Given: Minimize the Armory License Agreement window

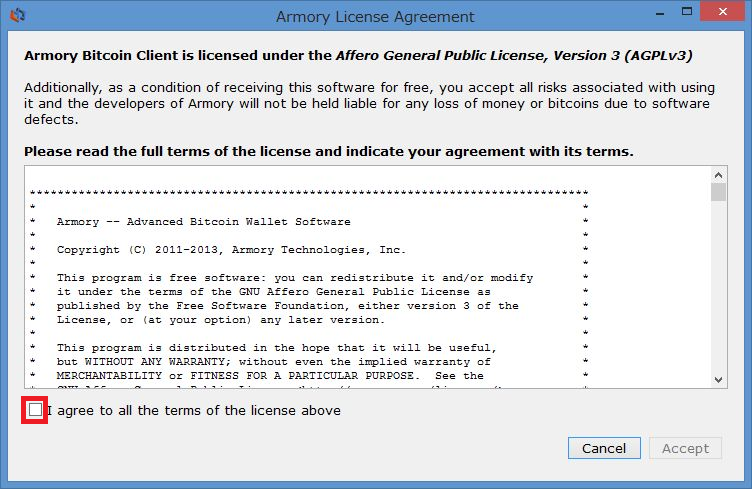Looking at the screenshot, I should click(x=660, y=12).
